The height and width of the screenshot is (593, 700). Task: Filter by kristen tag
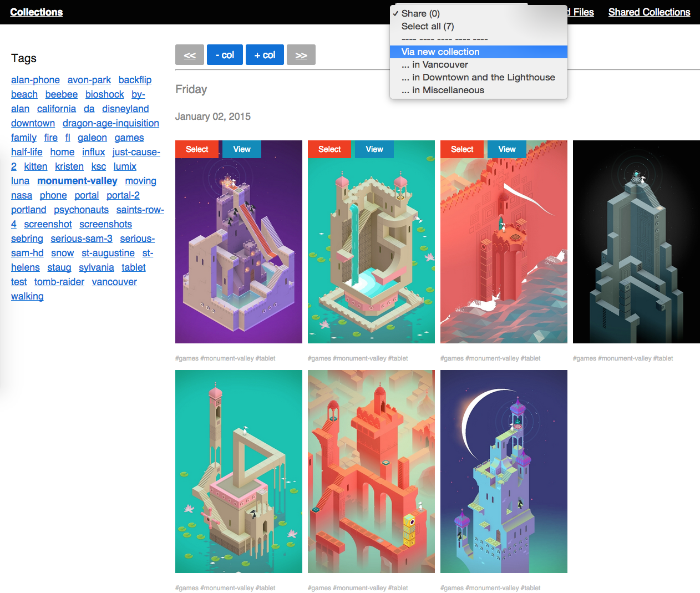coord(69,166)
